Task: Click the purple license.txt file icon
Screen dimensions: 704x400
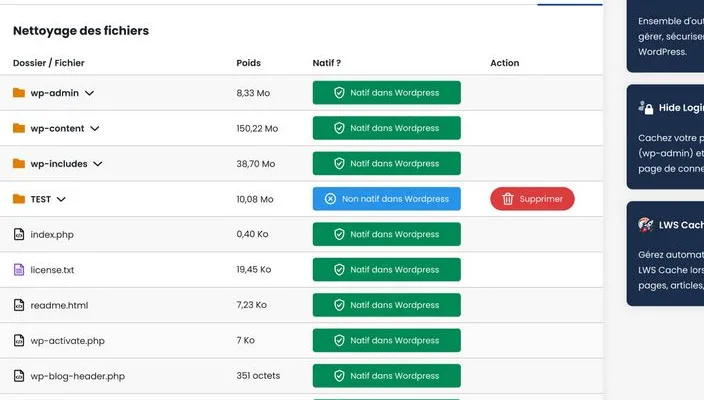Action: click(18, 270)
